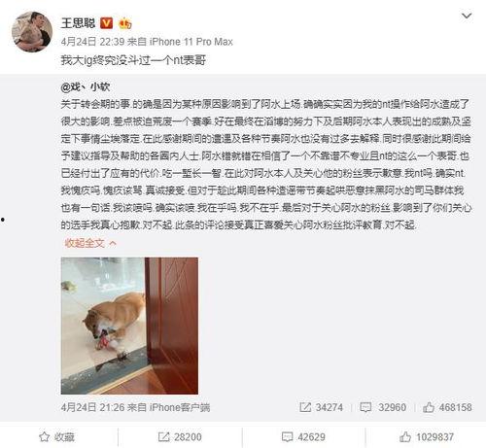Open the original 4月24日 21:26 timestamp
Viewport: 486px width, 448px height.
pyautogui.click(x=92, y=407)
